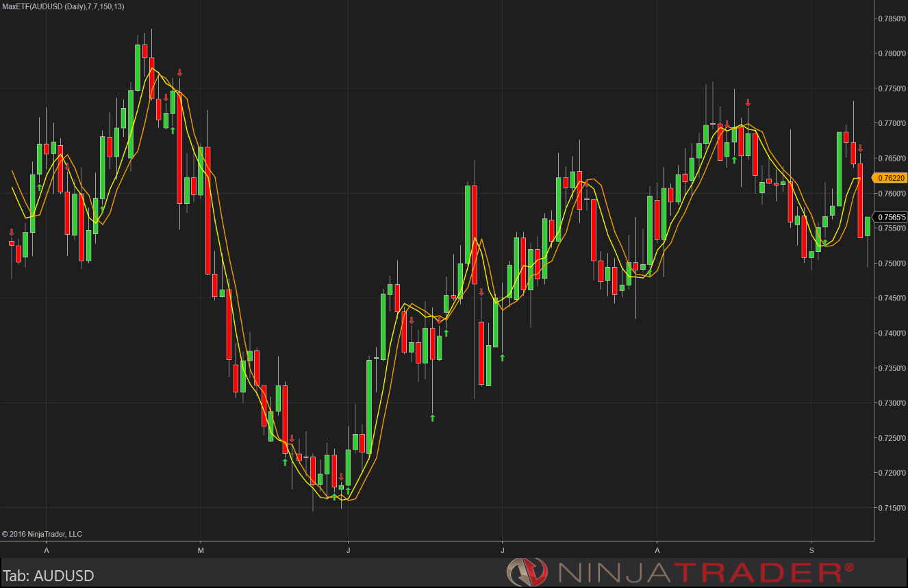Click the 0.7600'0 price axis label
The image size is (908, 588).
pos(892,193)
